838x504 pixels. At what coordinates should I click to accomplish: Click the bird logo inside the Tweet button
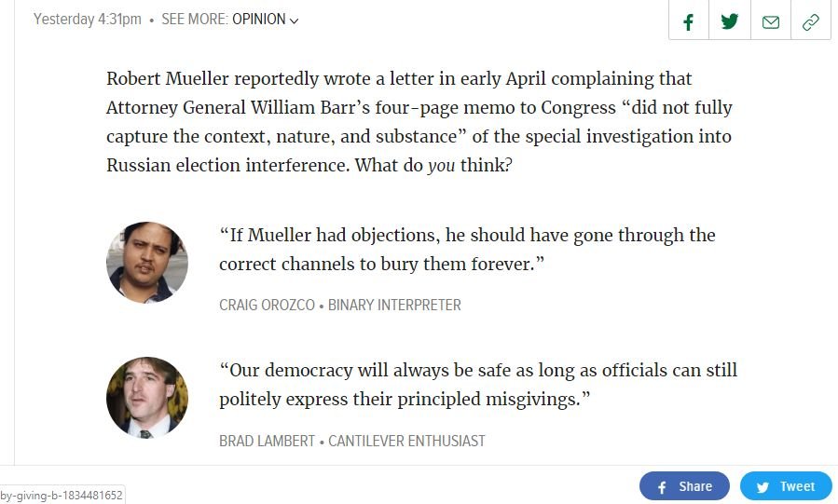(x=762, y=486)
